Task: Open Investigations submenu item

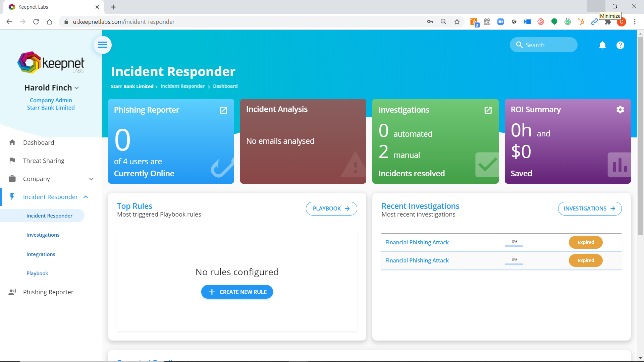Action: [43, 235]
